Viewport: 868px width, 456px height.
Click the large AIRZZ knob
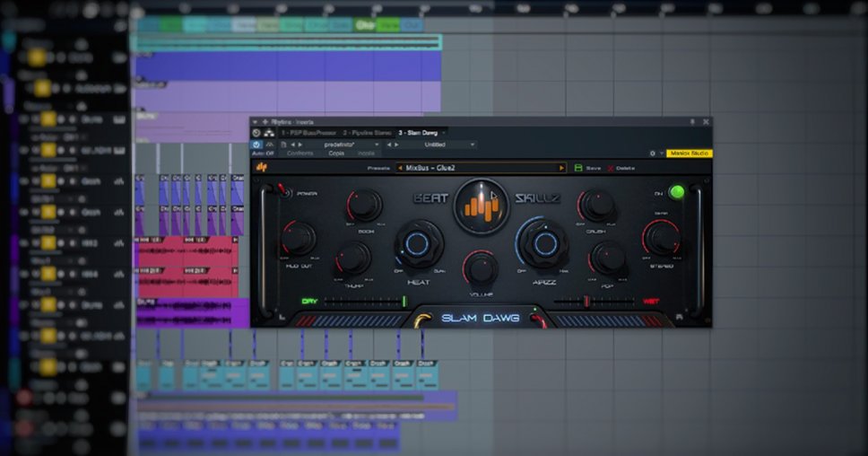543,243
